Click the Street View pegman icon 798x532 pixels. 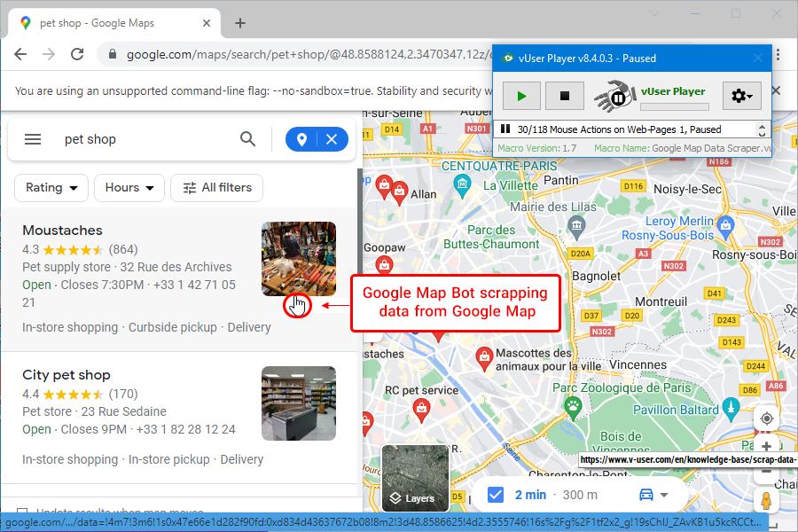point(766,500)
